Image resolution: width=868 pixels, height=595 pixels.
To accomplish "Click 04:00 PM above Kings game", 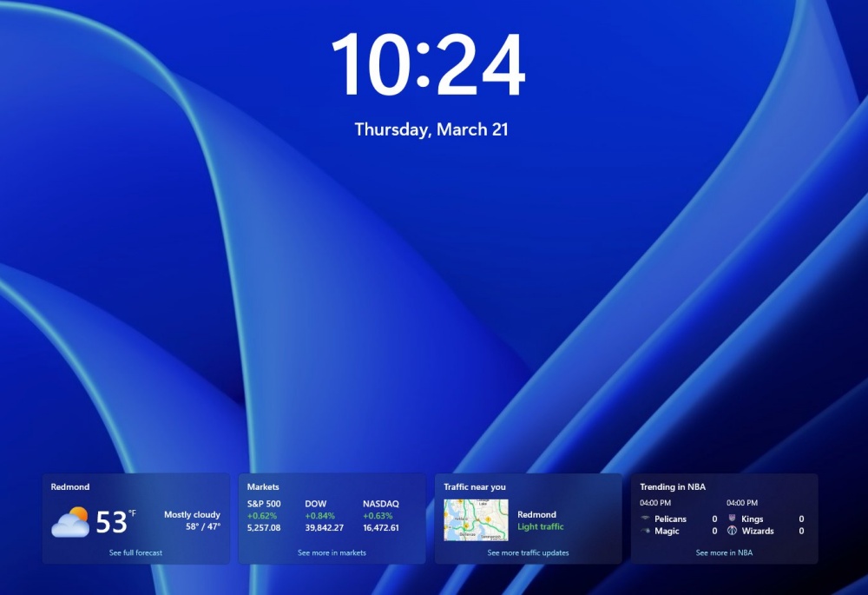I will coord(742,502).
